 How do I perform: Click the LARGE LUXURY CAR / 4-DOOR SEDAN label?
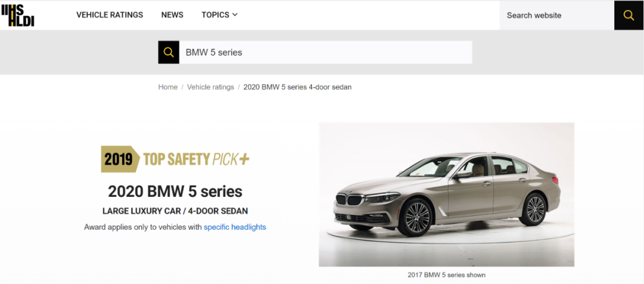tap(175, 211)
